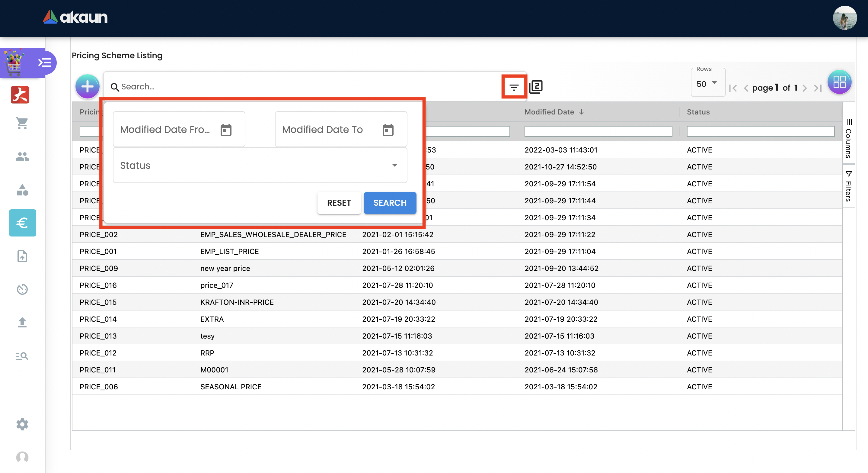Open the people/customers sidebar icon
This screenshot has width=868, height=473.
pyautogui.click(x=22, y=156)
